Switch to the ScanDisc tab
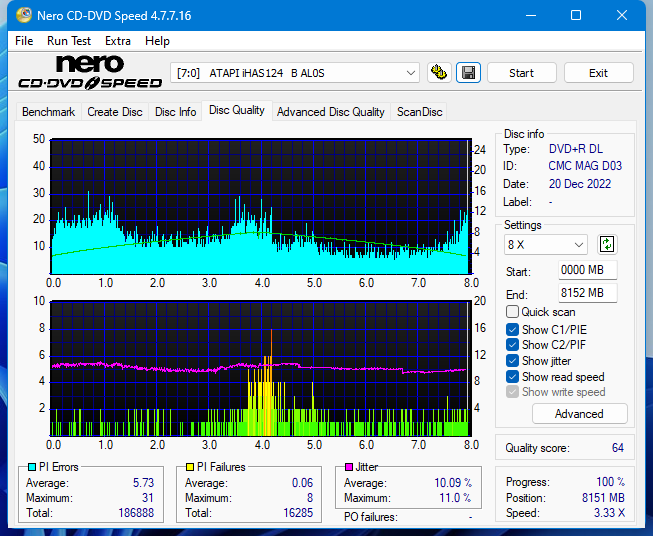Viewport: 653px width, 536px height. pyautogui.click(x=419, y=112)
